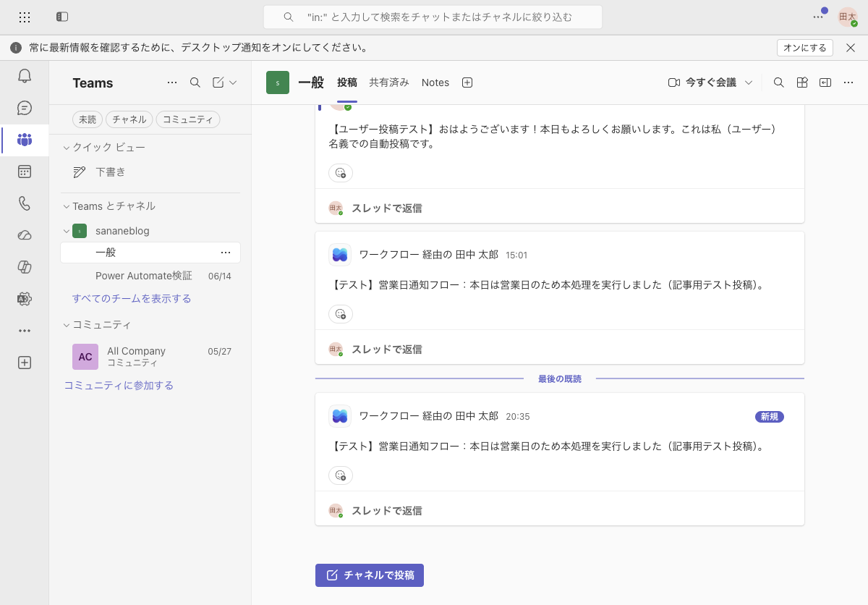Collapse the コミュニティ section

[x=67, y=325]
